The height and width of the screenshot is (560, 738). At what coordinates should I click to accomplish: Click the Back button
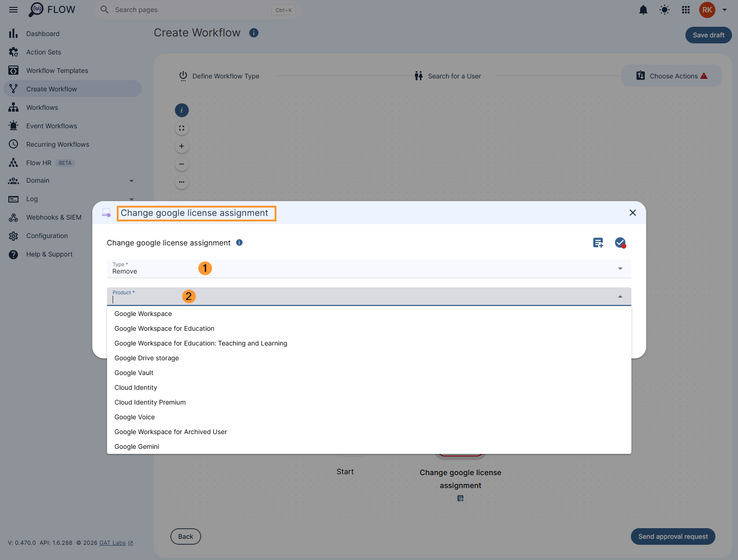[x=186, y=536]
